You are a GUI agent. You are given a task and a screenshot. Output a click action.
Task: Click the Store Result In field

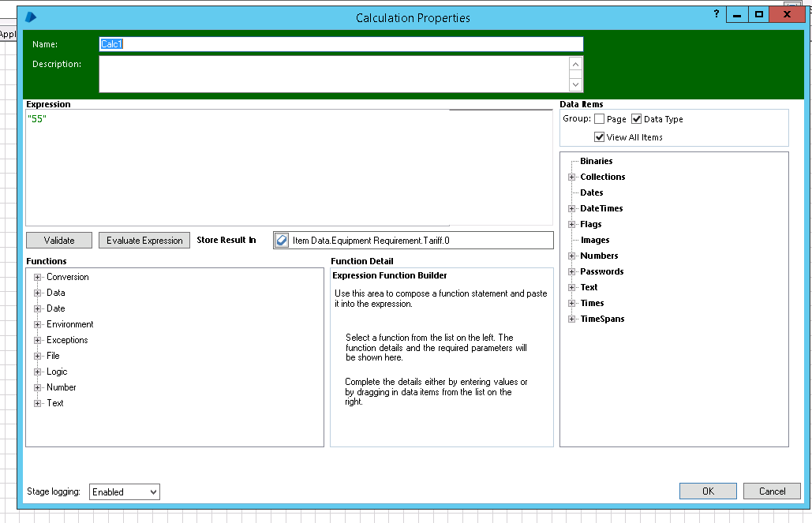pos(413,241)
